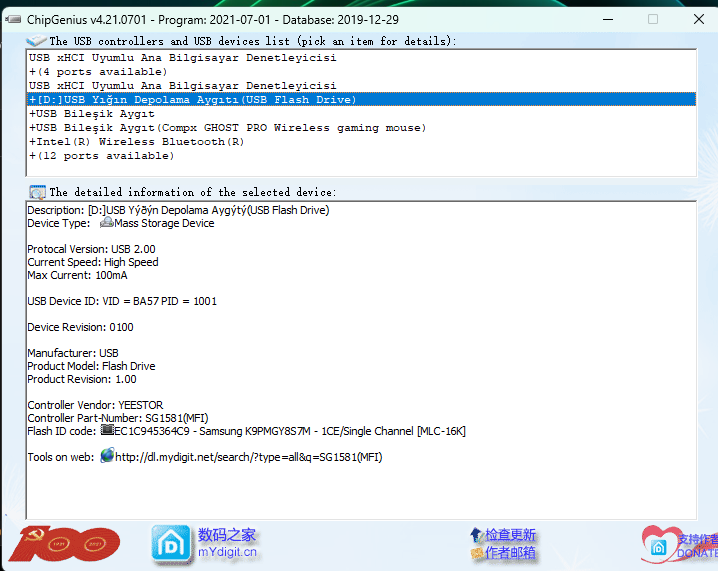Click the Protocal Version USB 2.00 line
The image size is (718, 571).
click(91, 249)
